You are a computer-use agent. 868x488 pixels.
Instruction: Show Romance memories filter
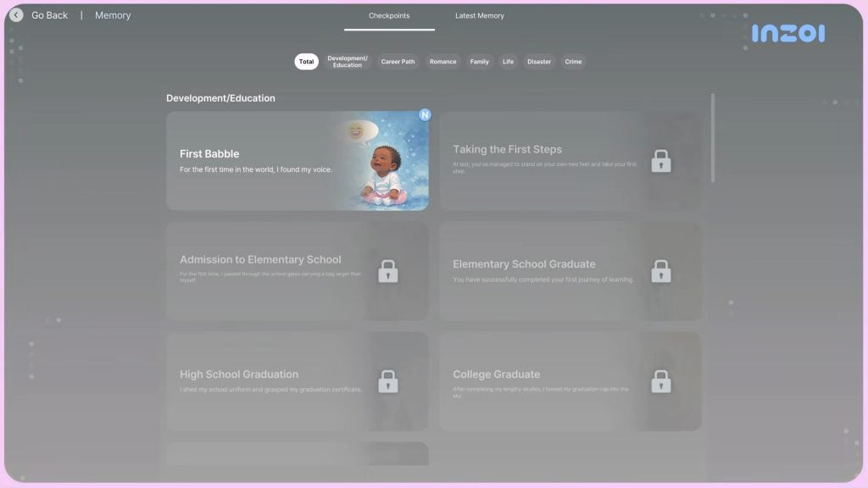442,62
